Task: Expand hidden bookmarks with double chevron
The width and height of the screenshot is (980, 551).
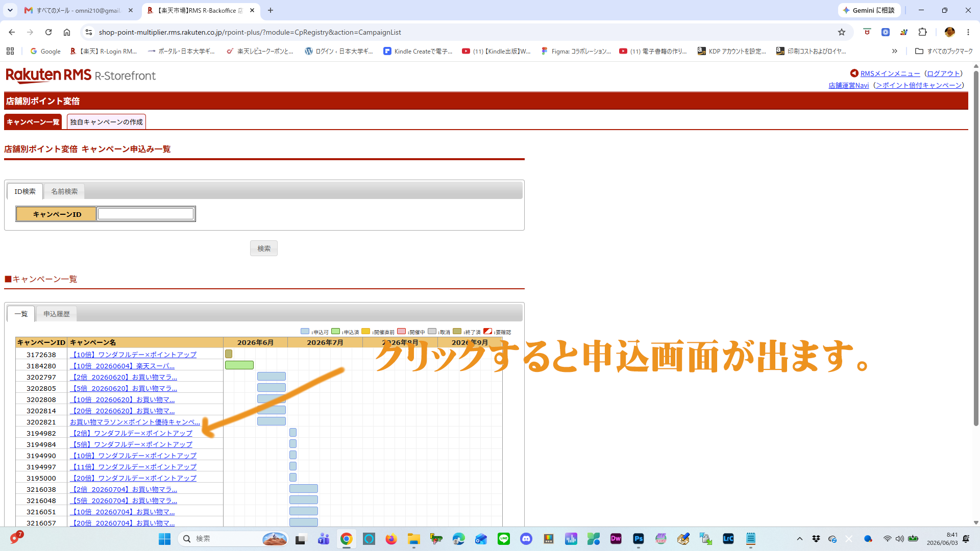Action: coord(895,51)
